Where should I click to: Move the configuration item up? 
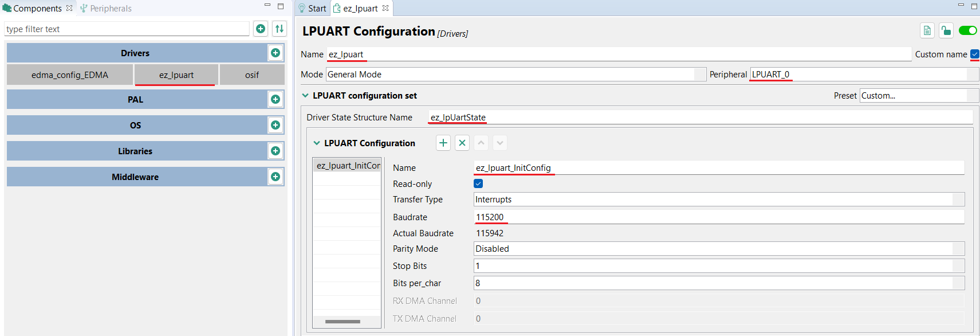pos(481,143)
